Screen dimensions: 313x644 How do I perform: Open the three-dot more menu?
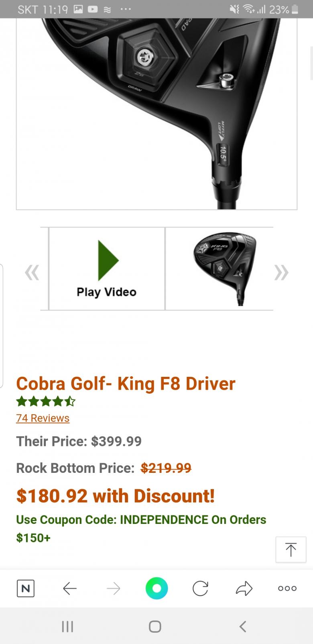287,589
